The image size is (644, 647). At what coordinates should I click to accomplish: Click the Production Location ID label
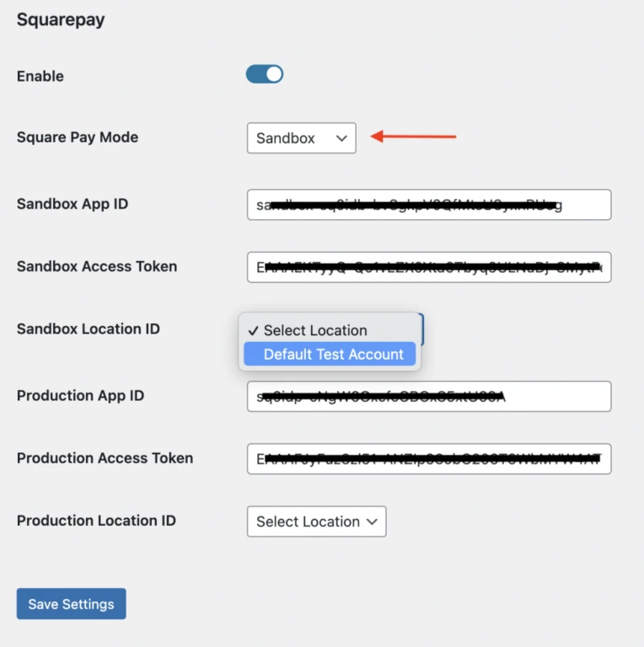[x=96, y=521]
